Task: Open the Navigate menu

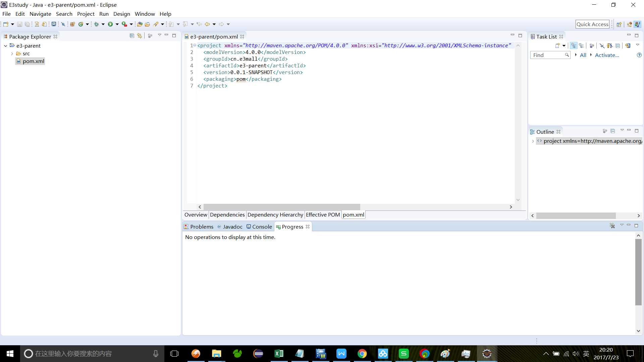Action: 40,14
